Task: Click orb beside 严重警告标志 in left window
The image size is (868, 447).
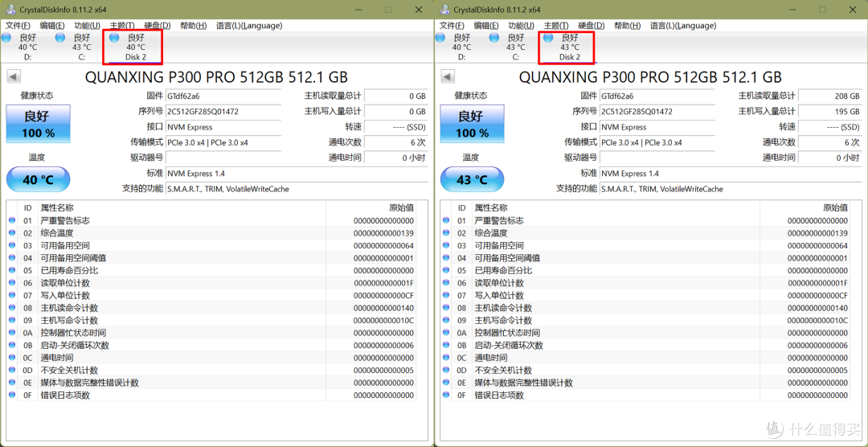Action: click(12, 220)
